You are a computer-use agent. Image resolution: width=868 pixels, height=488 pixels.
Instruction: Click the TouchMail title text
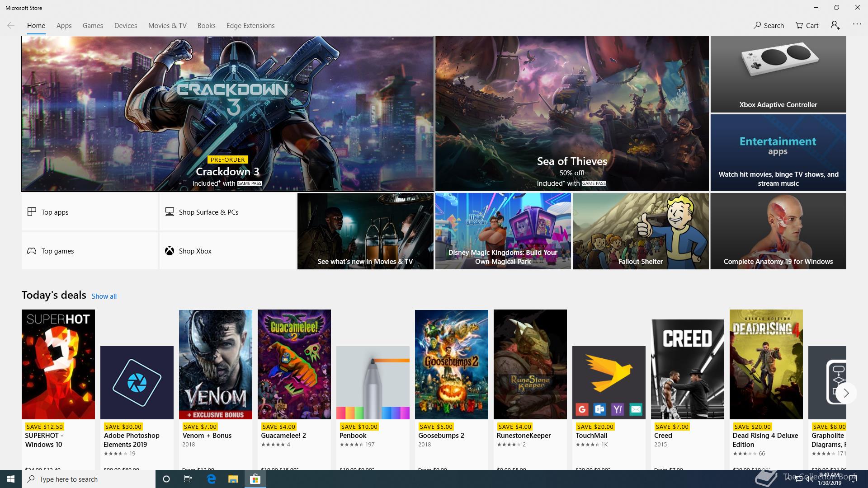tap(591, 436)
